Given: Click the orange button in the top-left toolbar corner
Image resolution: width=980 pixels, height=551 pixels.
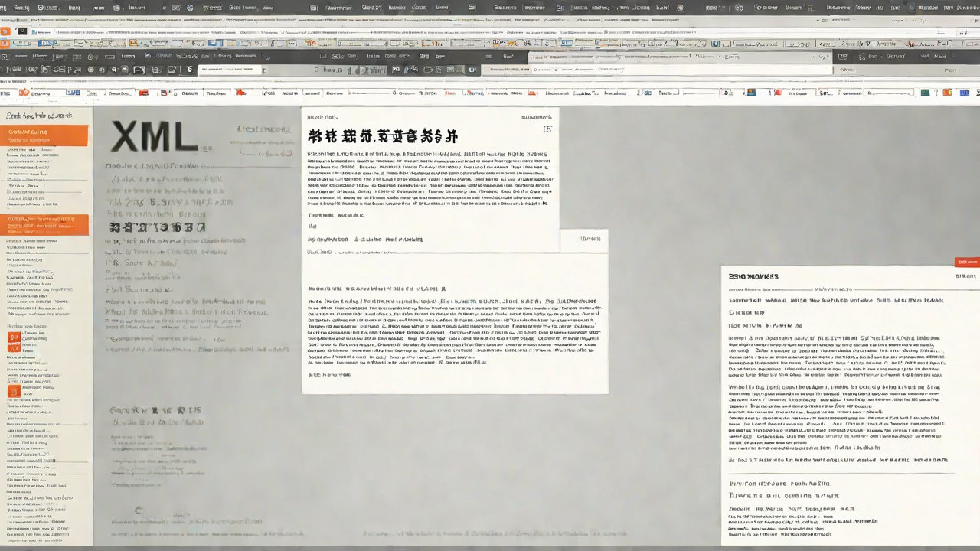Looking at the screenshot, I should pos(5,31).
